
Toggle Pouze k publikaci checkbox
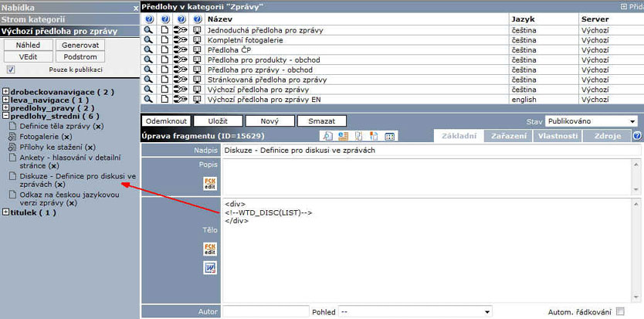pyautogui.click(x=11, y=70)
